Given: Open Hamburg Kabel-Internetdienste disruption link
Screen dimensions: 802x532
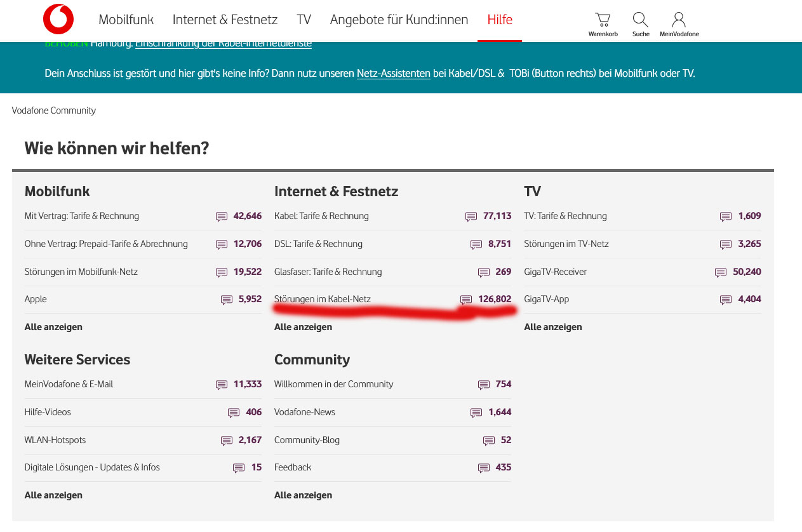Looking at the screenshot, I should point(224,43).
